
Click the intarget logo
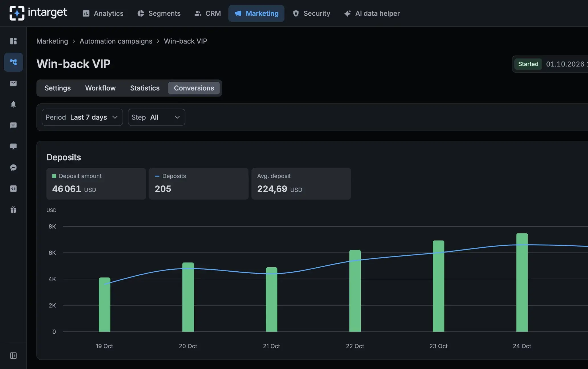click(x=38, y=13)
